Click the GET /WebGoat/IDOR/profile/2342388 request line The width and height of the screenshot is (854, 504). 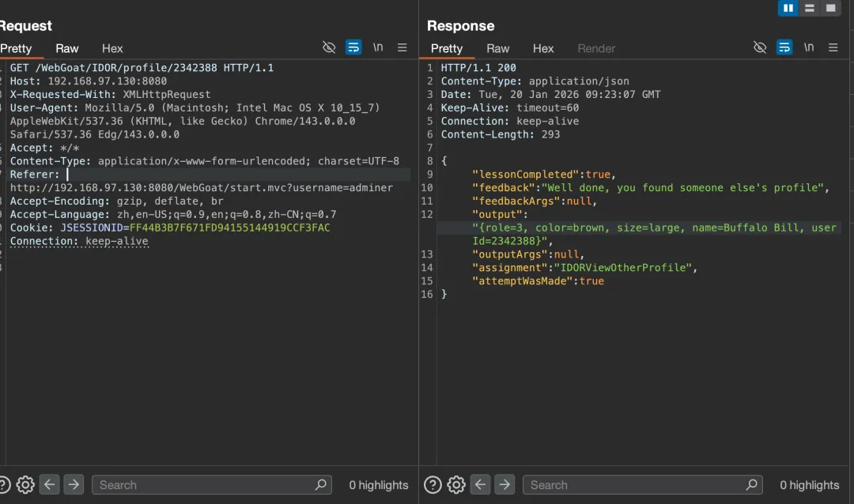[x=142, y=68]
